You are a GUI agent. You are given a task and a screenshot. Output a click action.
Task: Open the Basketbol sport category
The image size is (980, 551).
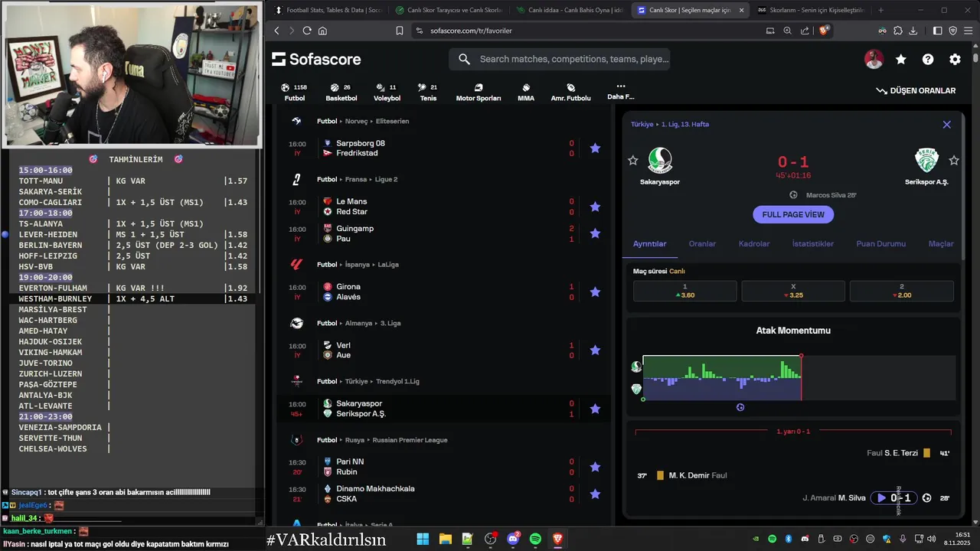[341, 92]
